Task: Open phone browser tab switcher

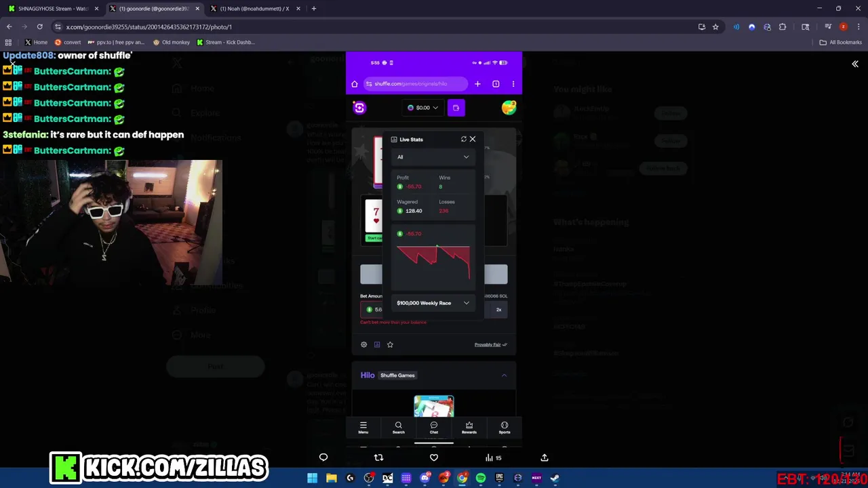Action: (x=496, y=84)
